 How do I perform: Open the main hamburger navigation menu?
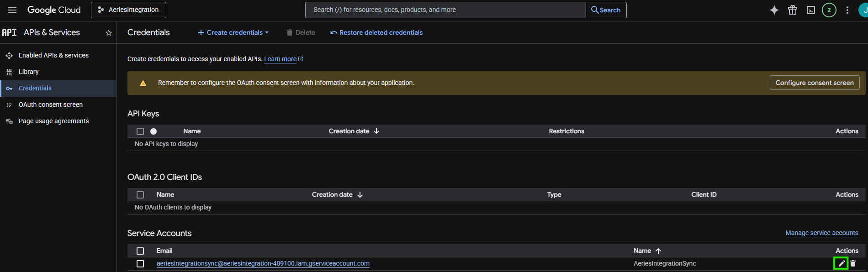pyautogui.click(x=12, y=10)
